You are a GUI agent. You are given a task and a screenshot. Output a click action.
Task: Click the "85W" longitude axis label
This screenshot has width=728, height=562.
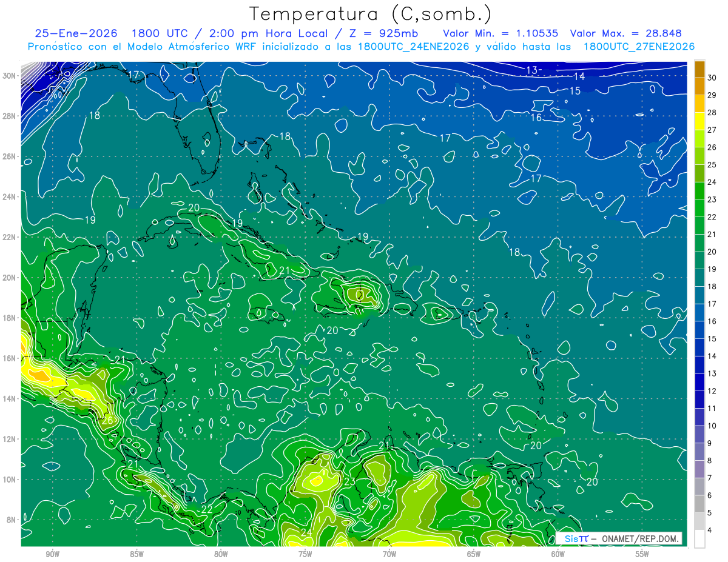click(x=136, y=555)
